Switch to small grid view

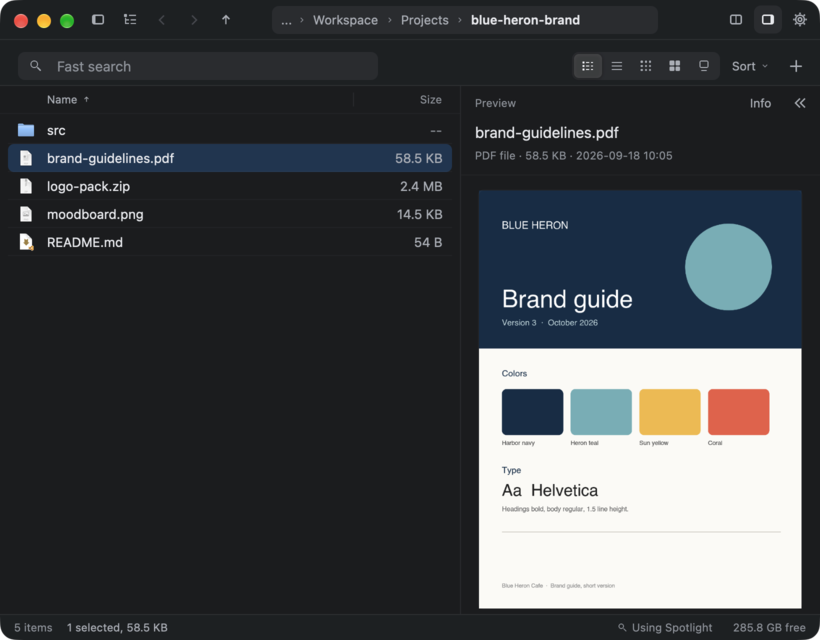tap(646, 66)
